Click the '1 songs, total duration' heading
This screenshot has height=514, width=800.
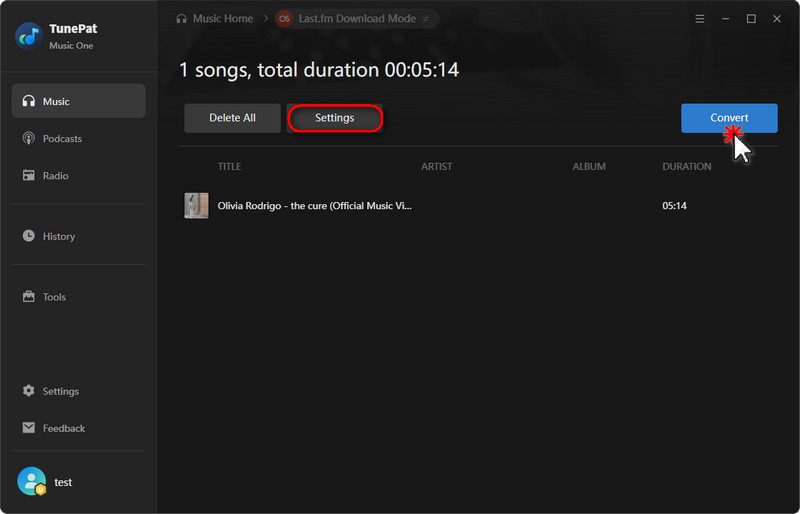coord(319,70)
